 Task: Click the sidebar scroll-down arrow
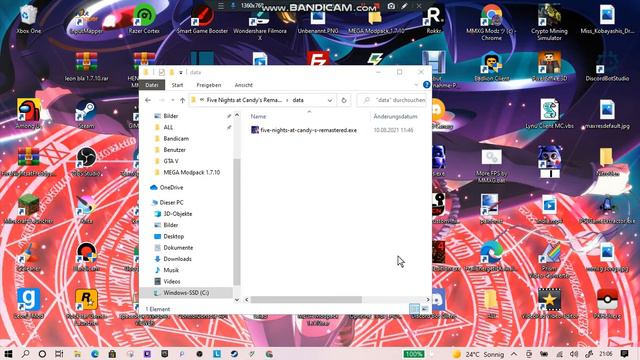coord(237,300)
